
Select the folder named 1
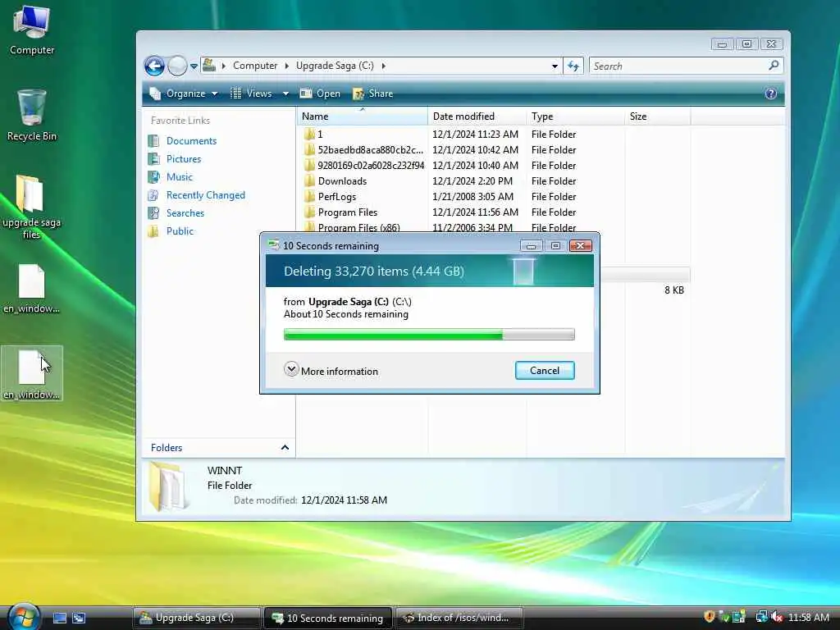click(320, 135)
